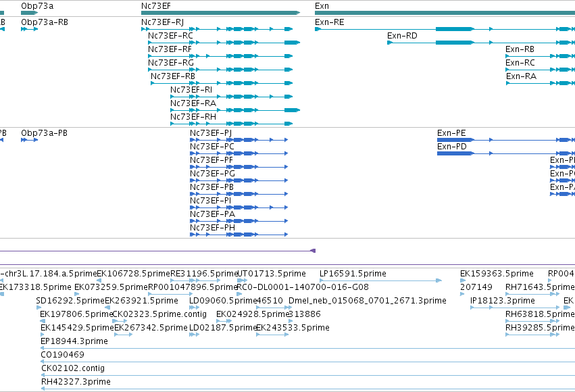Select EST EK263921.5prime
575x392 pixels.
tap(141, 301)
